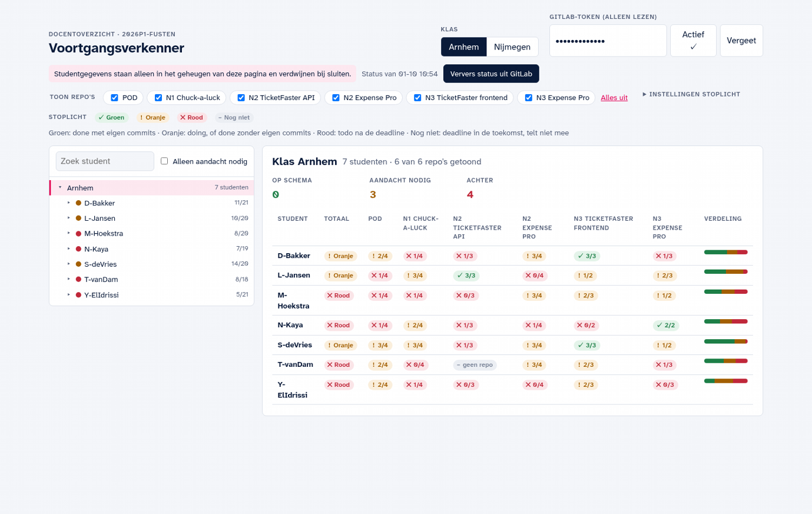The width and height of the screenshot is (812, 514).
Task: Expand the M-Hoekstra tree row
Action: (x=69, y=234)
